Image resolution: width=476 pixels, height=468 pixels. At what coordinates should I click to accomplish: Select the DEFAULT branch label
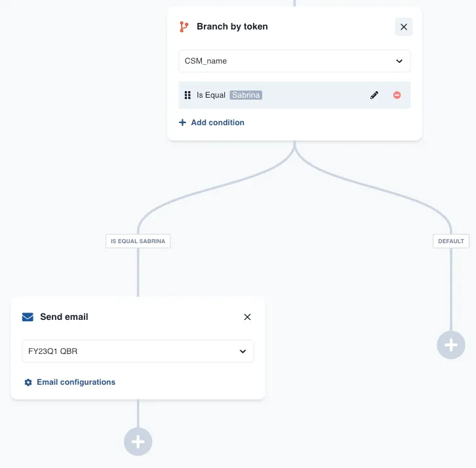coord(451,241)
